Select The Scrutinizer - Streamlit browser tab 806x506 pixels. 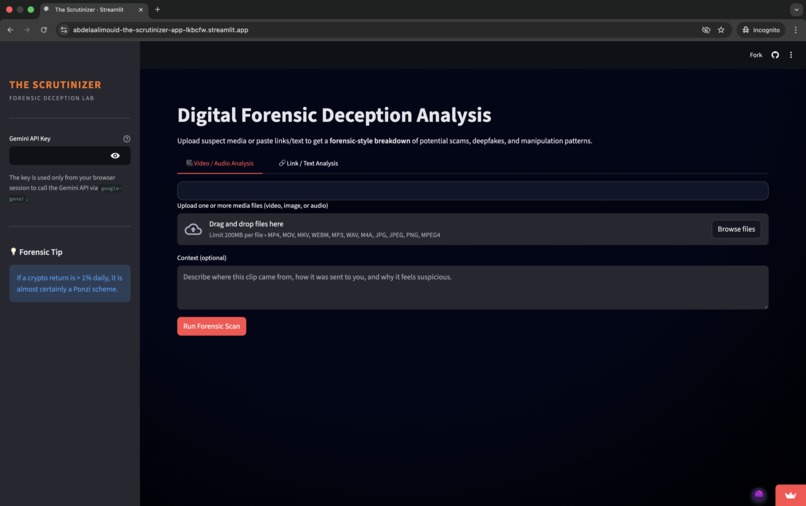94,10
